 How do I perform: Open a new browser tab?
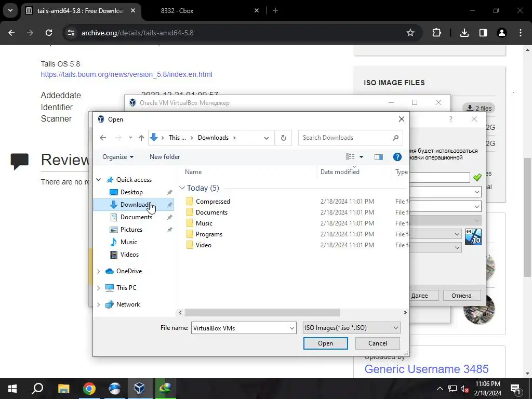(275, 11)
